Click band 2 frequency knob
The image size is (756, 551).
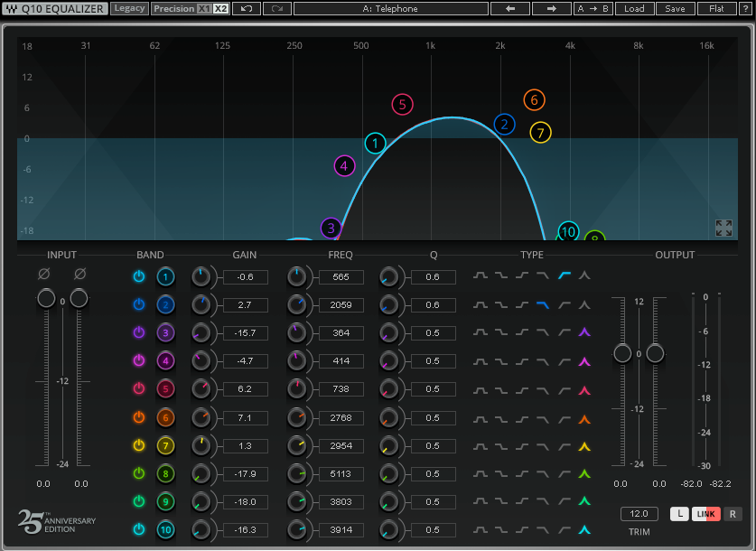(x=296, y=304)
